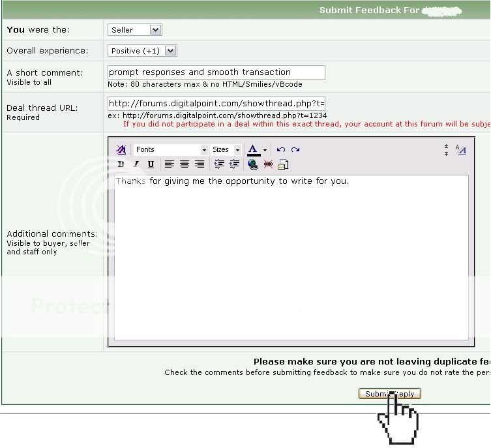Click the editor box size arrows

(446, 150)
